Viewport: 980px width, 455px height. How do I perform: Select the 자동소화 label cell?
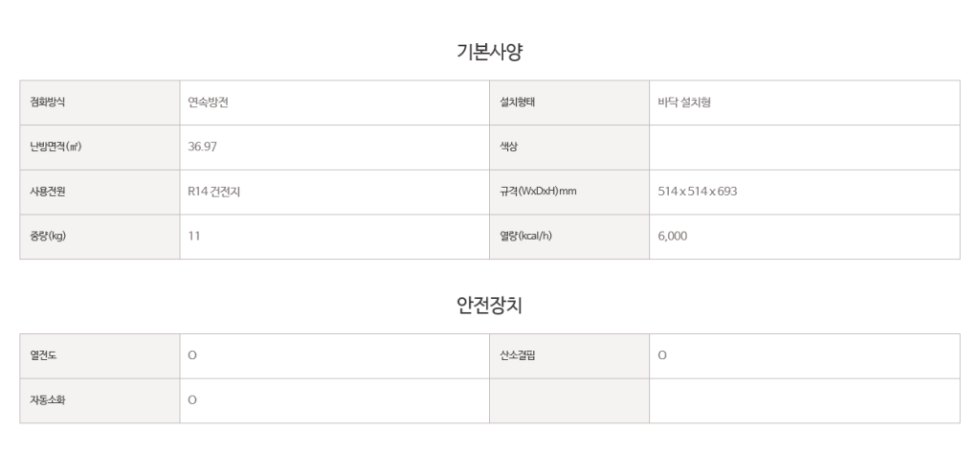pyautogui.click(x=100, y=400)
